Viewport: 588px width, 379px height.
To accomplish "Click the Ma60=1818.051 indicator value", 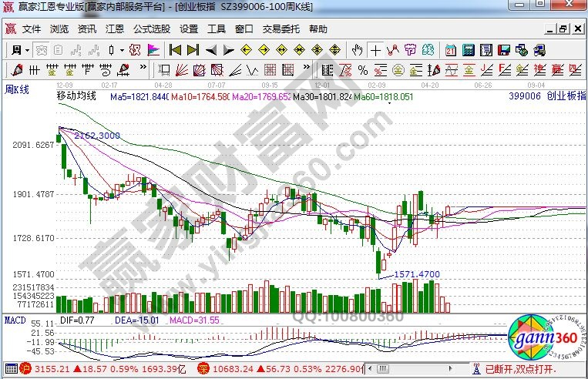I will [384, 97].
